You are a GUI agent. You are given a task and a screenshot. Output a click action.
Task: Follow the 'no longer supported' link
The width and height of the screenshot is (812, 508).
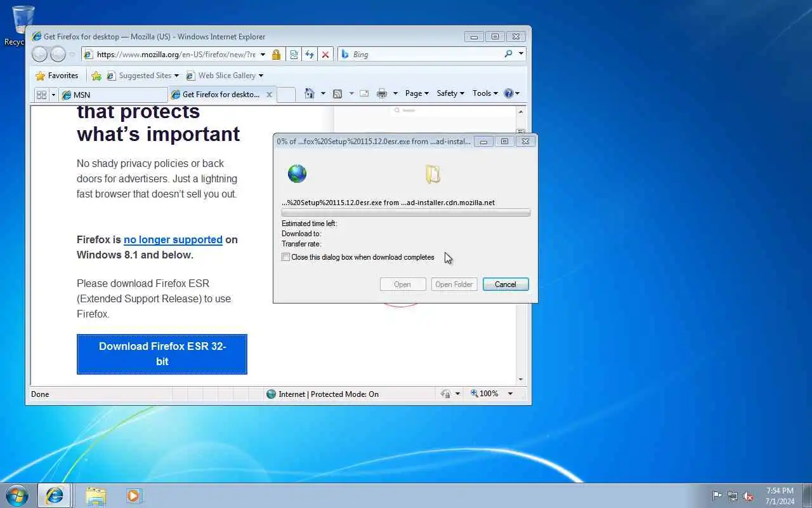click(173, 239)
